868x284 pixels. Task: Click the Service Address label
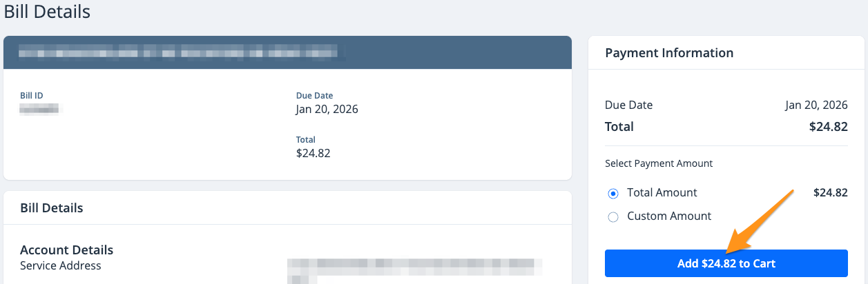point(61,266)
